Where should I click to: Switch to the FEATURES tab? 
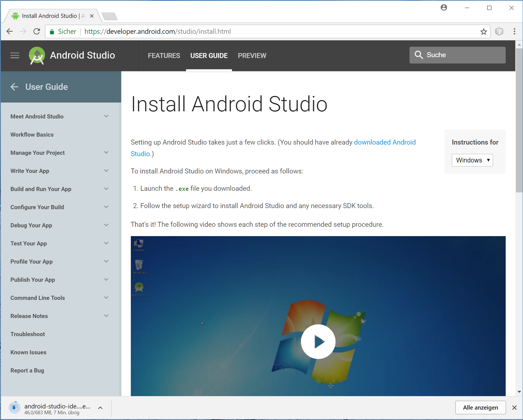(164, 56)
